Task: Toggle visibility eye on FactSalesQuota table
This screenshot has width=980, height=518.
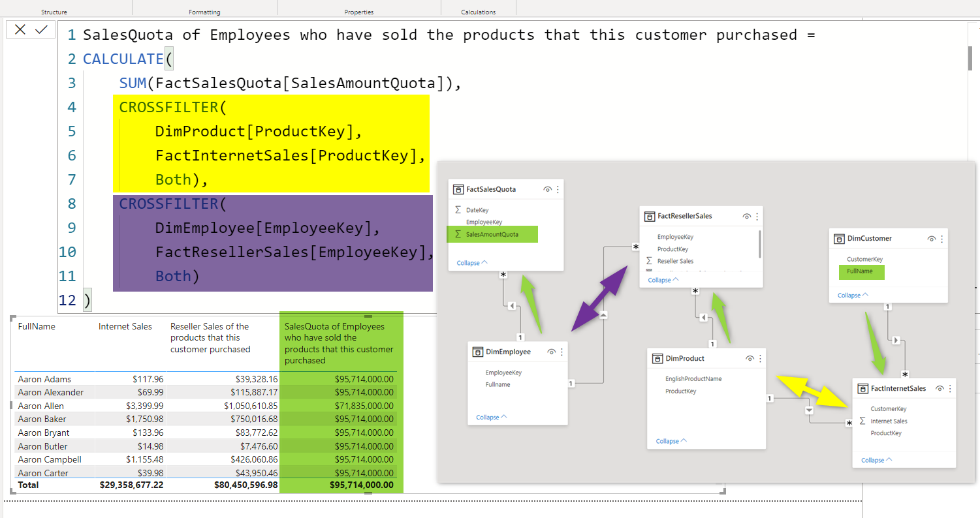Action: click(547, 189)
